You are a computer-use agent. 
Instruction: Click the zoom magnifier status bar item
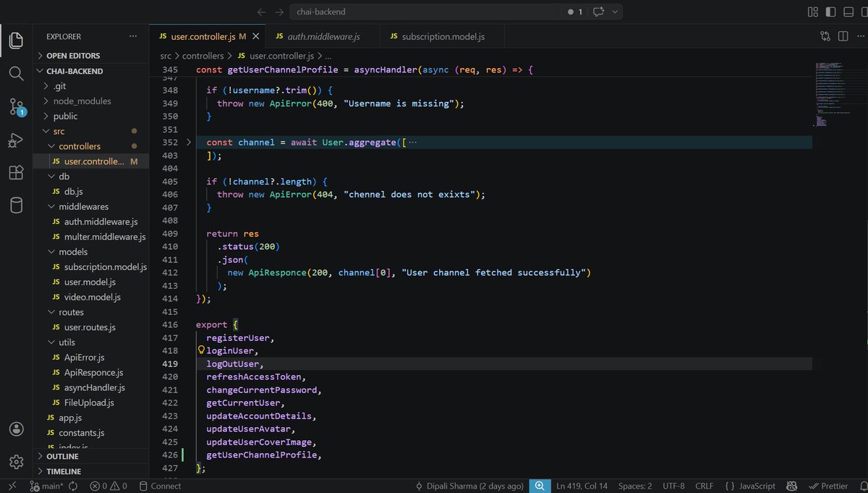pos(540,486)
